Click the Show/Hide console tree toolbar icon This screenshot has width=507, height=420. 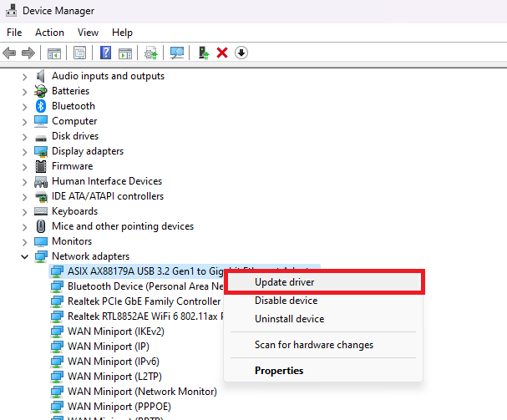[54, 53]
